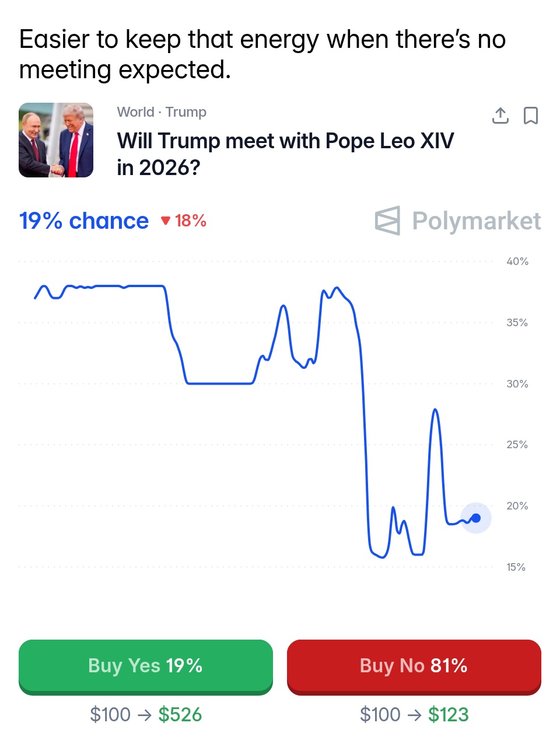The width and height of the screenshot is (560, 747).
Task: Click the 15% axis label
Action: [x=516, y=567]
